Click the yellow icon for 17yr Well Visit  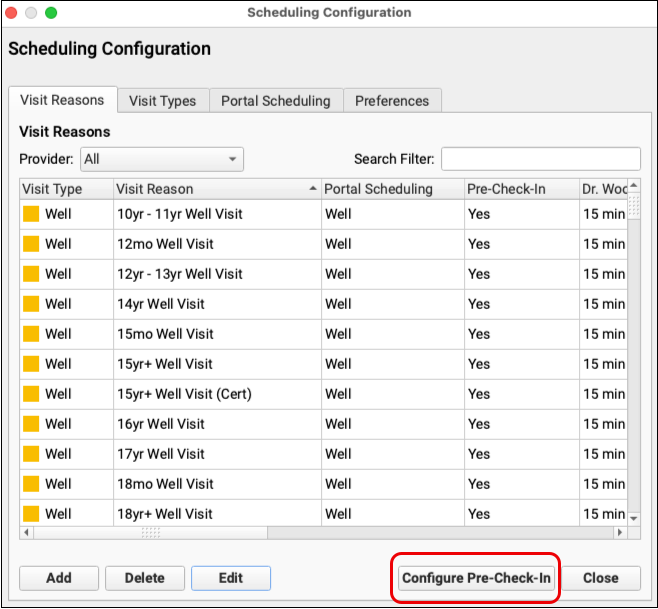31,454
